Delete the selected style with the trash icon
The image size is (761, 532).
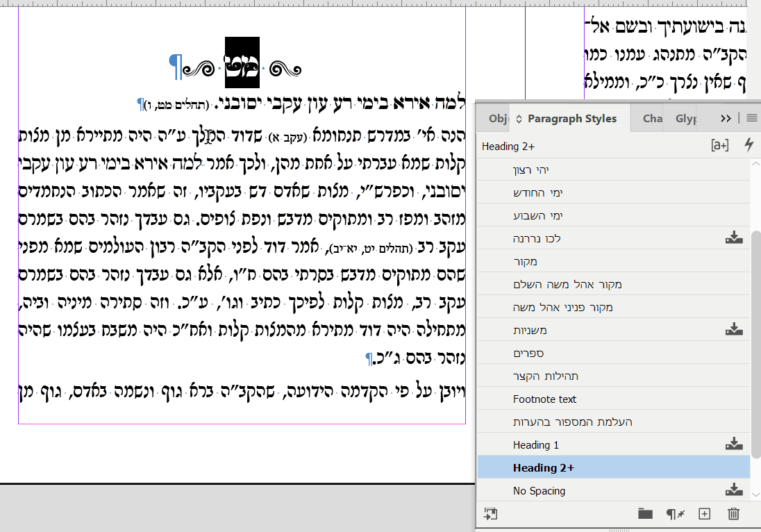pos(733,514)
